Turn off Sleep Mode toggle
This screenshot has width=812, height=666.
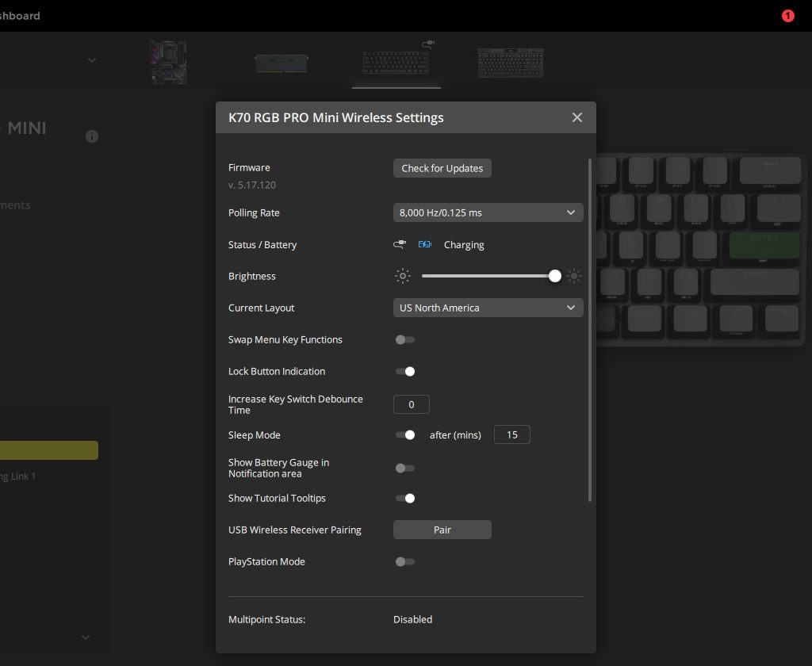click(405, 434)
